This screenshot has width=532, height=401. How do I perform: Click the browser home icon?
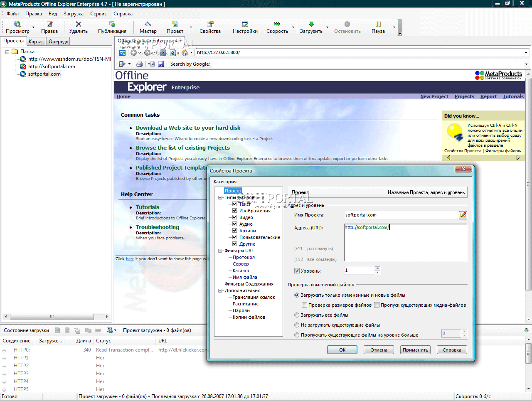pos(185,53)
